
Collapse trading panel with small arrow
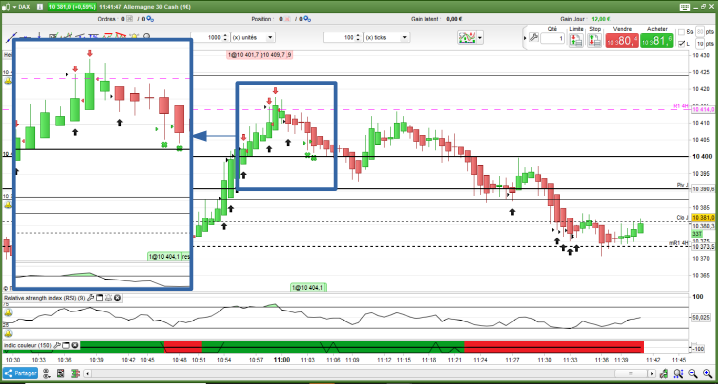(525, 38)
